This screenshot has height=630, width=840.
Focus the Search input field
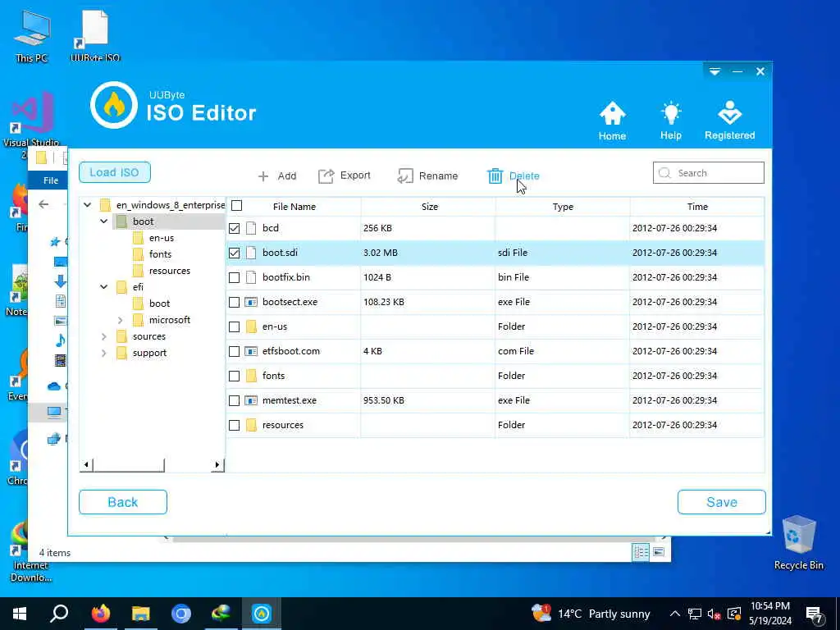coord(709,173)
